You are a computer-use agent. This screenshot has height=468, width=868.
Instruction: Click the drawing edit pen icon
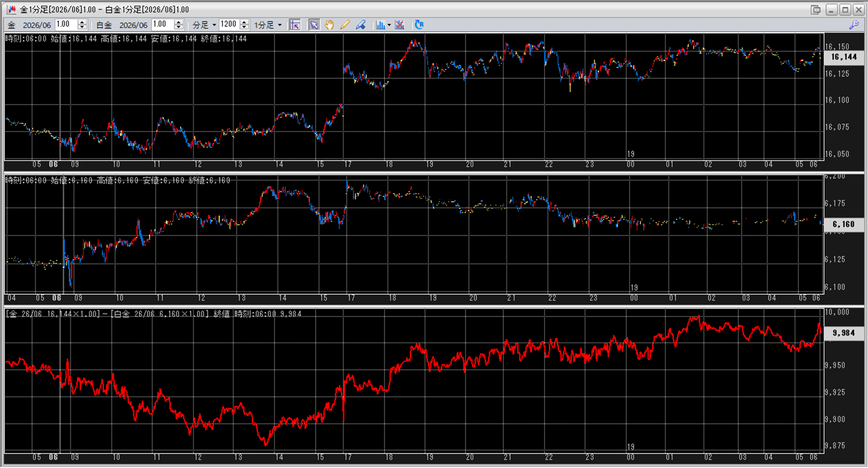pos(360,25)
